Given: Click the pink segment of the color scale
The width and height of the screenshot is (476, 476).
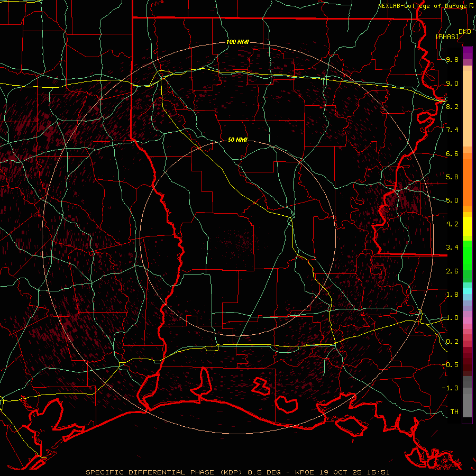Looking at the screenshot, I should [x=467, y=321].
